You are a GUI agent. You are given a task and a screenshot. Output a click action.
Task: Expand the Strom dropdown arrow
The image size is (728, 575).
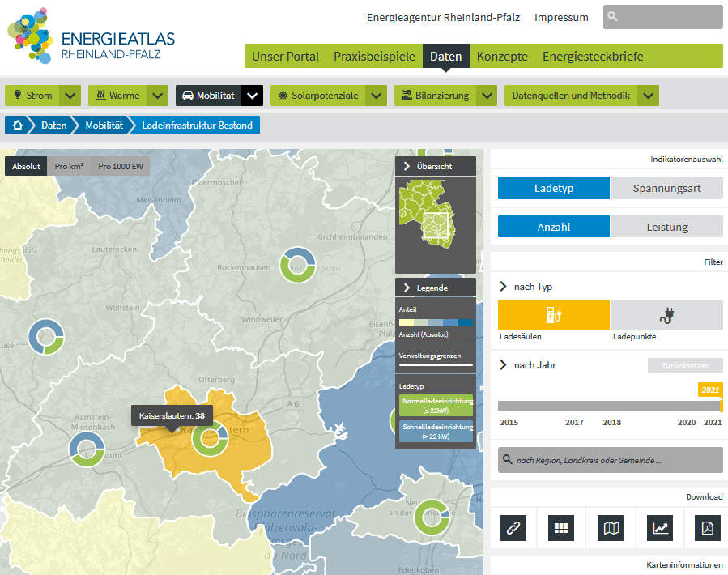tap(70, 96)
